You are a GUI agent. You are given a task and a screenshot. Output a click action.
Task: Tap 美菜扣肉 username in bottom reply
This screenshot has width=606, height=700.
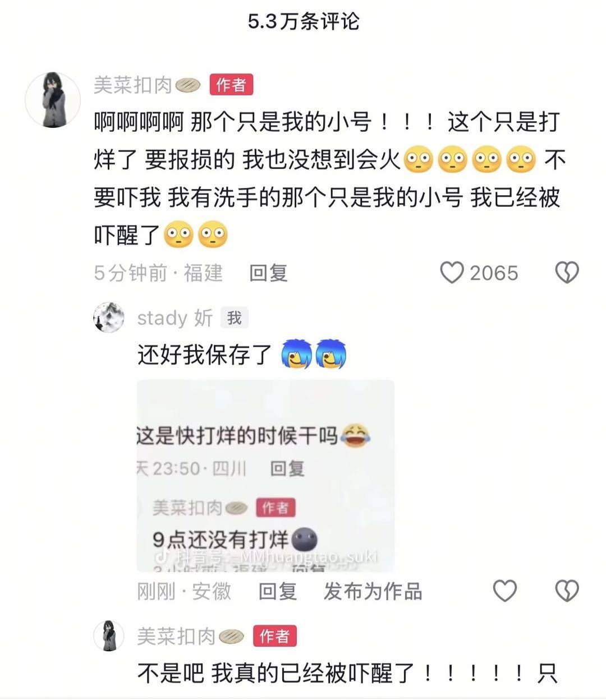tap(177, 637)
